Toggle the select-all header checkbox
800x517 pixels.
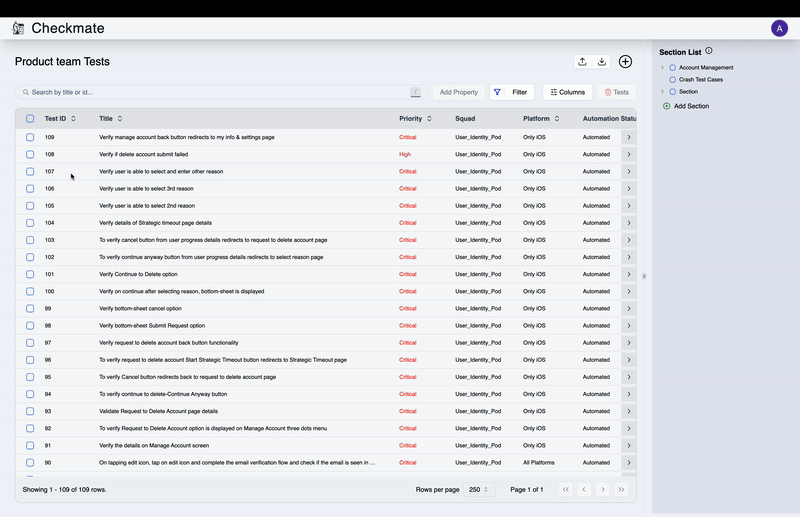[30, 118]
